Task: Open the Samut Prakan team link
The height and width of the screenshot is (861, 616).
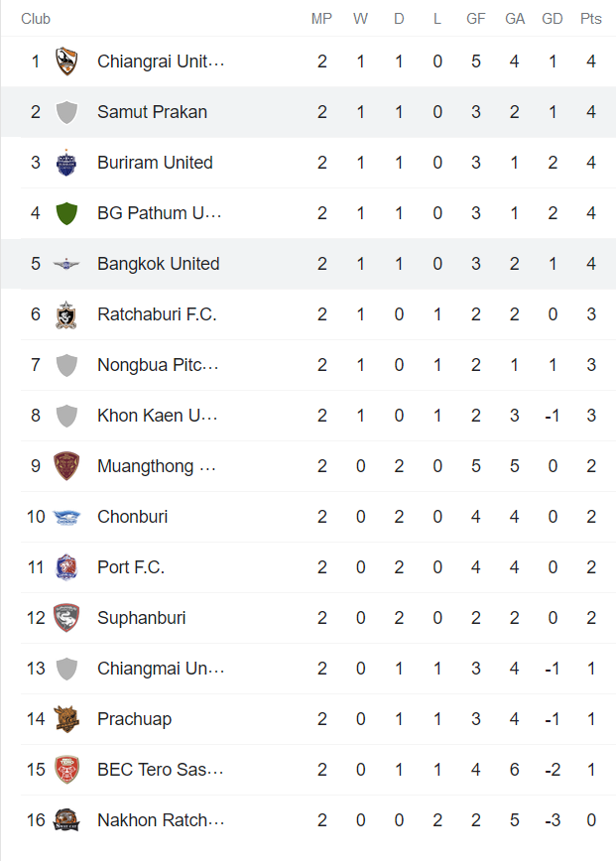Action: [x=152, y=112]
